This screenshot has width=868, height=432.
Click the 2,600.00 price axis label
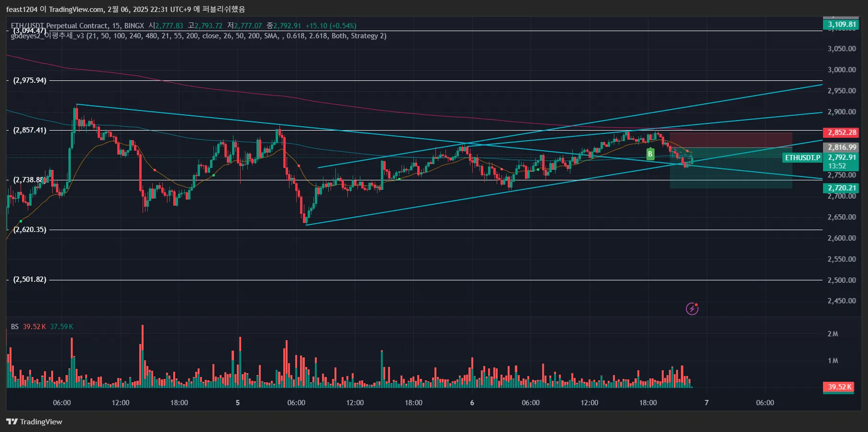click(x=842, y=238)
